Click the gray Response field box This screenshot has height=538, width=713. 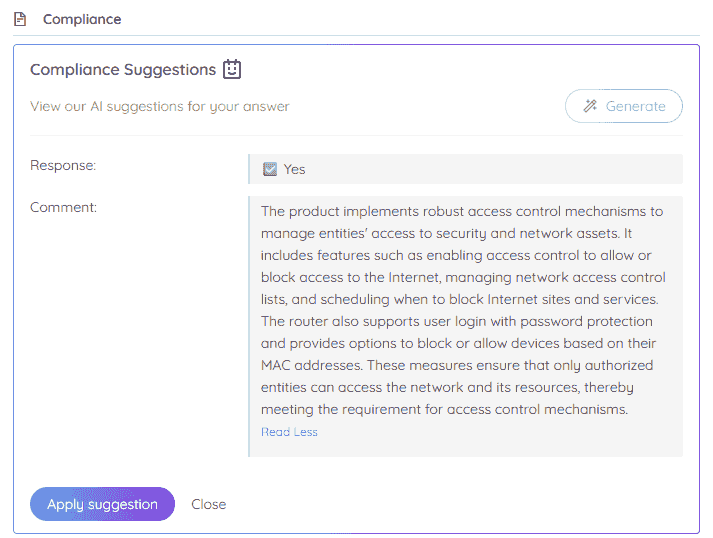click(465, 169)
